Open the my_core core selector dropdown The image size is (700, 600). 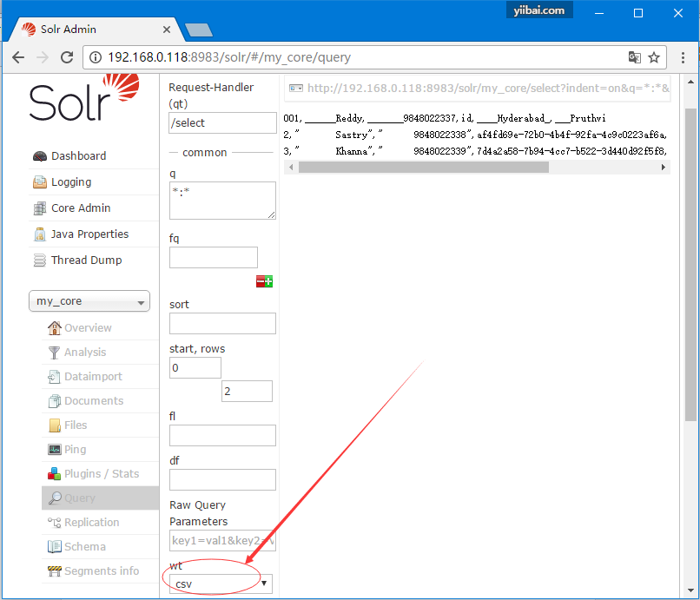click(x=89, y=301)
